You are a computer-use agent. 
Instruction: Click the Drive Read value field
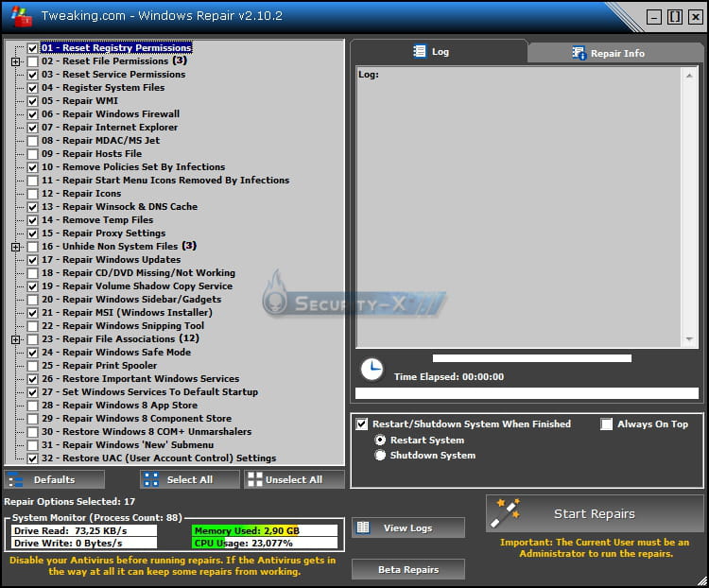[84, 530]
